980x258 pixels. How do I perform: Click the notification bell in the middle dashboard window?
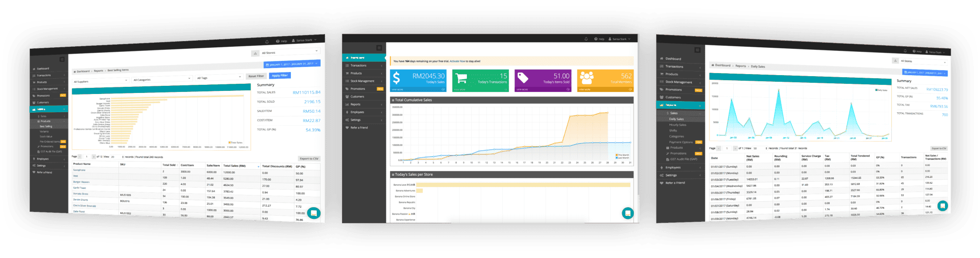coord(586,39)
